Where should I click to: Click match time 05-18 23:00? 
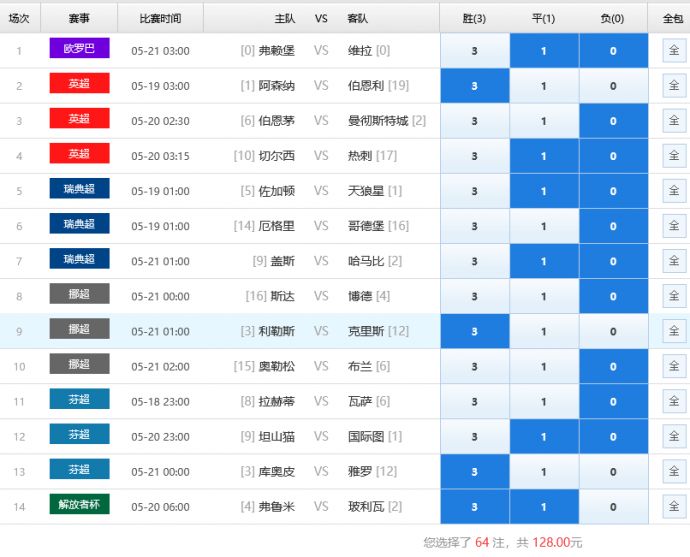(160, 402)
